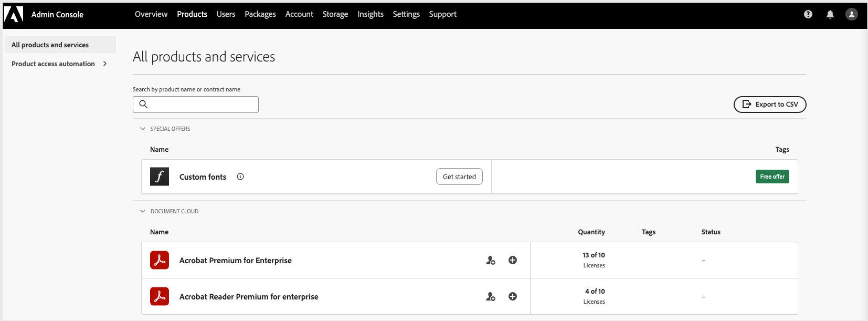Open Product access automation in sidebar
The image size is (868, 321).
pyautogui.click(x=53, y=64)
